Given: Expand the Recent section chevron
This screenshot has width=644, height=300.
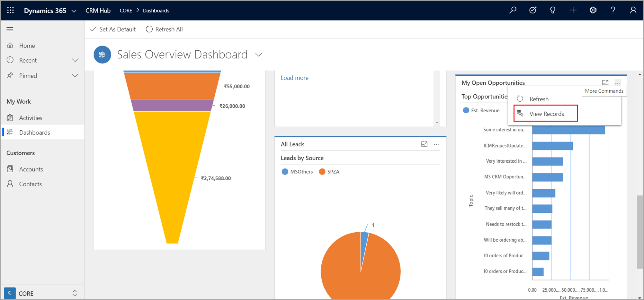Looking at the screenshot, I should coord(75,60).
